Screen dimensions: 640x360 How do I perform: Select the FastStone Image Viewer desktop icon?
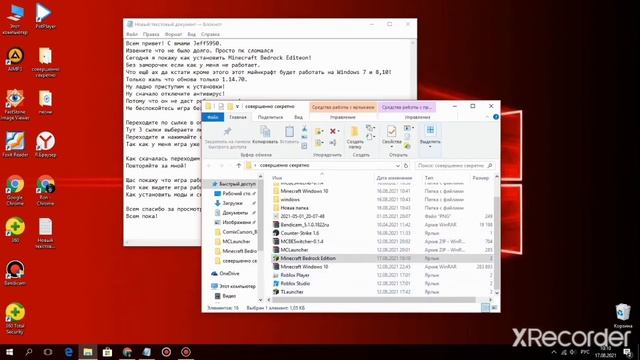pos(15,105)
